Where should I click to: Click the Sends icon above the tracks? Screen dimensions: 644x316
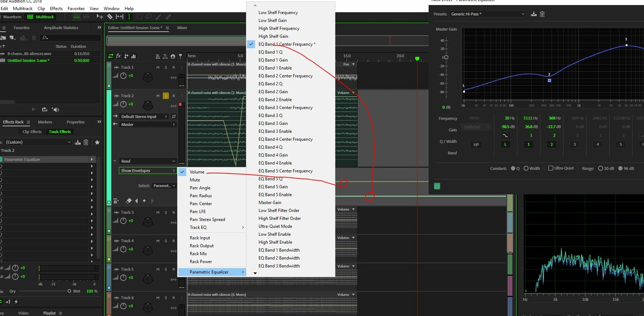click(126, 56)
